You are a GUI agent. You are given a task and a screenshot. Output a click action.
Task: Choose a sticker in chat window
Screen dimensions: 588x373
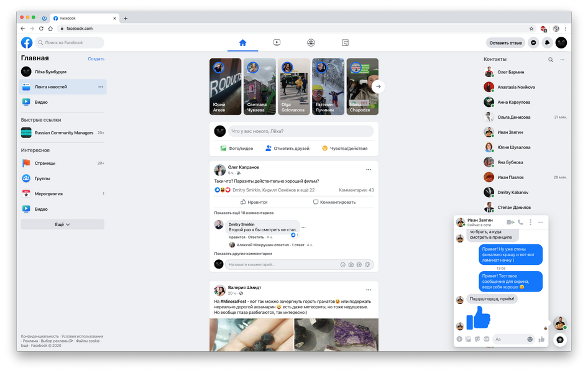pyautogui.click(x=477, y=339)
